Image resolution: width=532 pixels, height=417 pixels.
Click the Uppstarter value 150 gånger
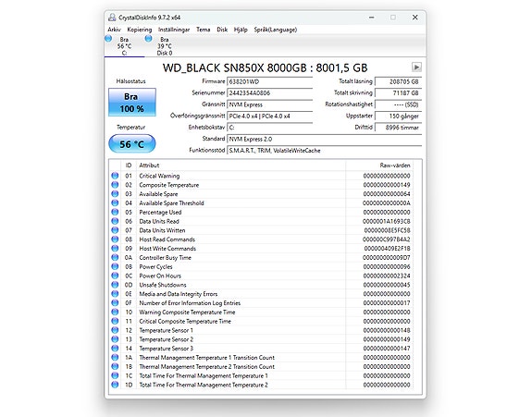398,117
